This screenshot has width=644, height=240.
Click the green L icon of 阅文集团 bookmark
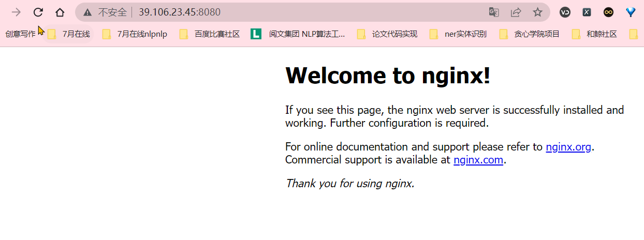(256, 34)
